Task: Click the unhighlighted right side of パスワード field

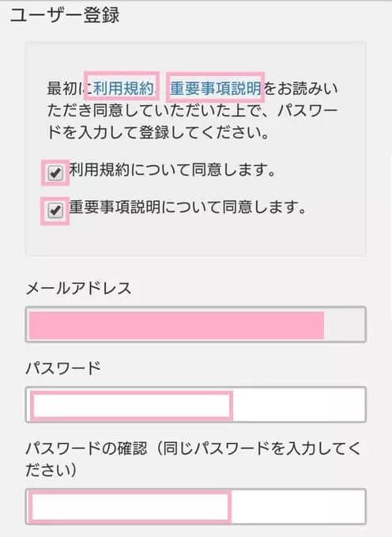Action: pyautogui.click(x=299, y=404)
